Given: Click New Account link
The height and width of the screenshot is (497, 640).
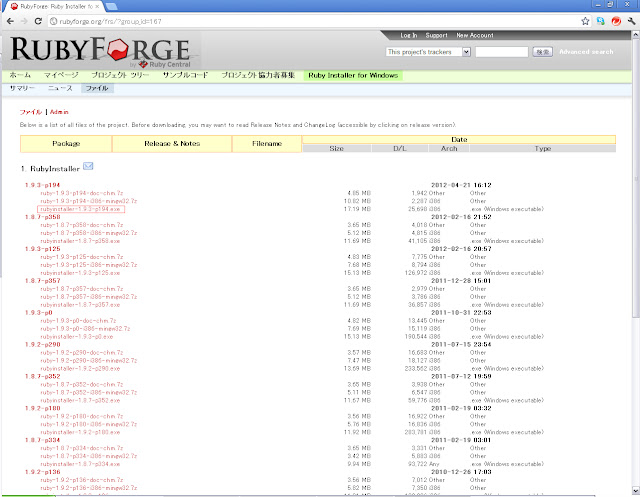Looking at the screenshot, I should click(475, 36).
